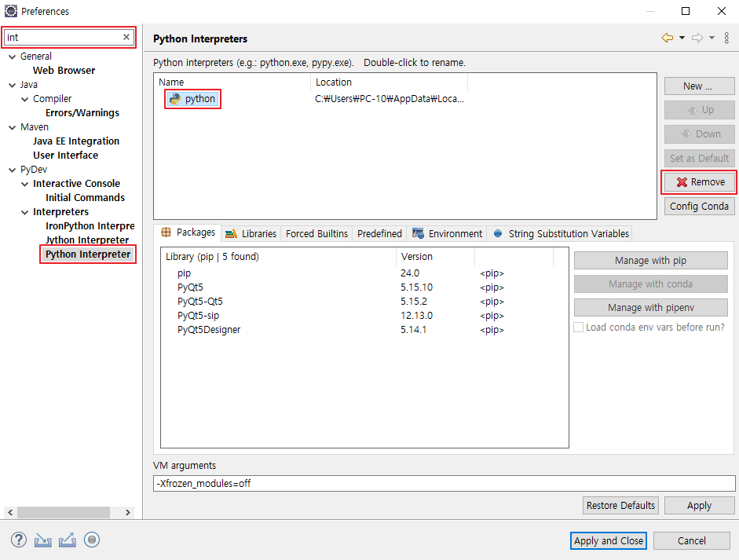
Task: Switch to the Environment tab
Action: click(447, 233)
